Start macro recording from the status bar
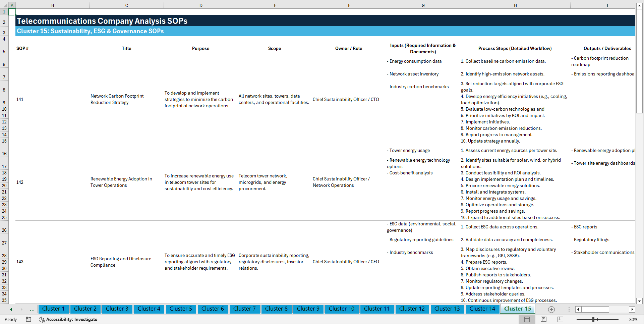644x324 pixels. pos(28,319)
